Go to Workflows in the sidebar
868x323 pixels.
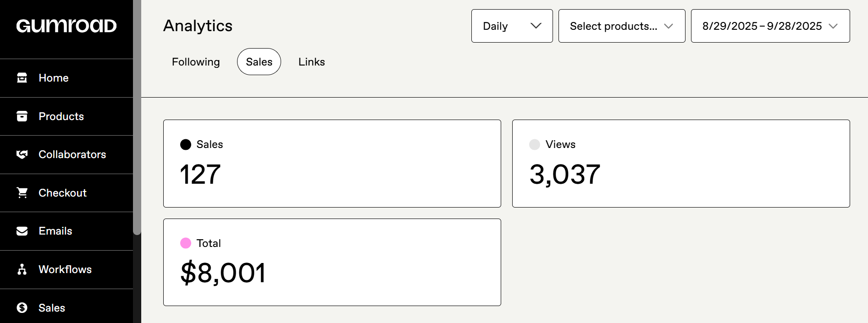(x=65, y=269)
